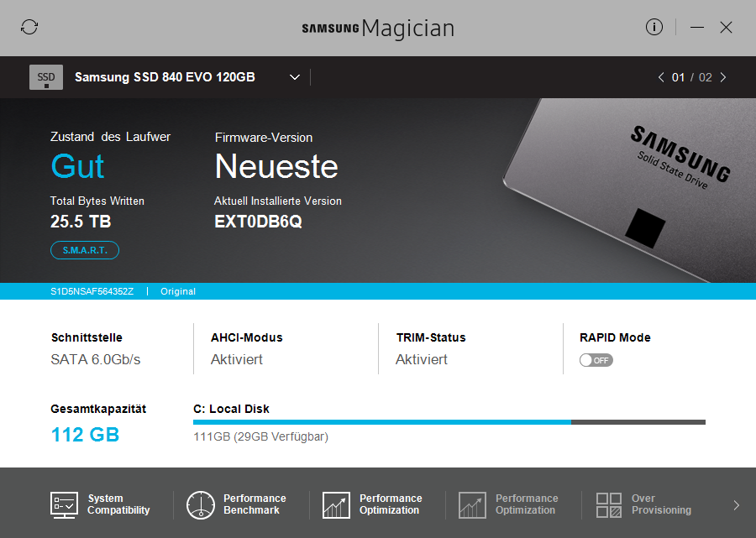This screenshot has height=538, width=756.
Task: Click TRIM-Status Aktiviert value
Action: 422,359
